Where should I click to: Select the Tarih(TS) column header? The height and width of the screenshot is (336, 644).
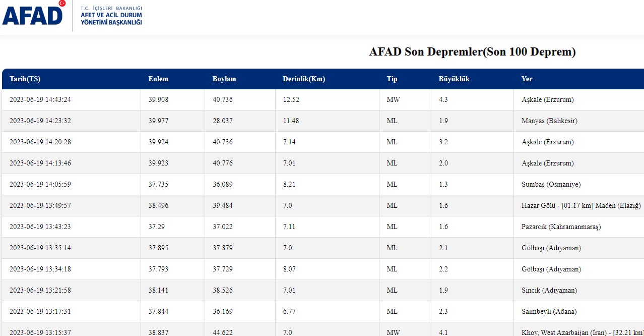pos(25,79)
